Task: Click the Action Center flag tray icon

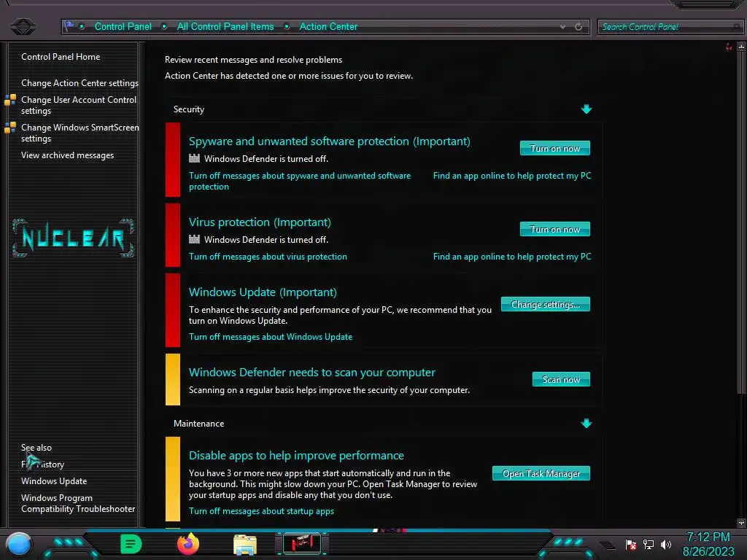Action: tap(631, 544)
